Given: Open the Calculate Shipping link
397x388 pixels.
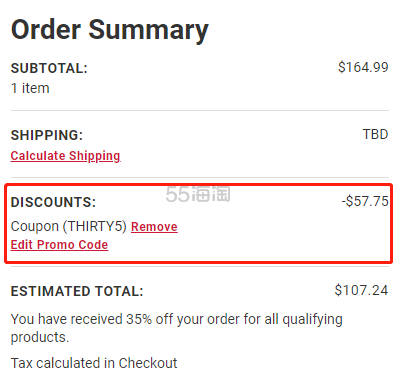Looking at the screenshot, I should [x=65, y=156].
